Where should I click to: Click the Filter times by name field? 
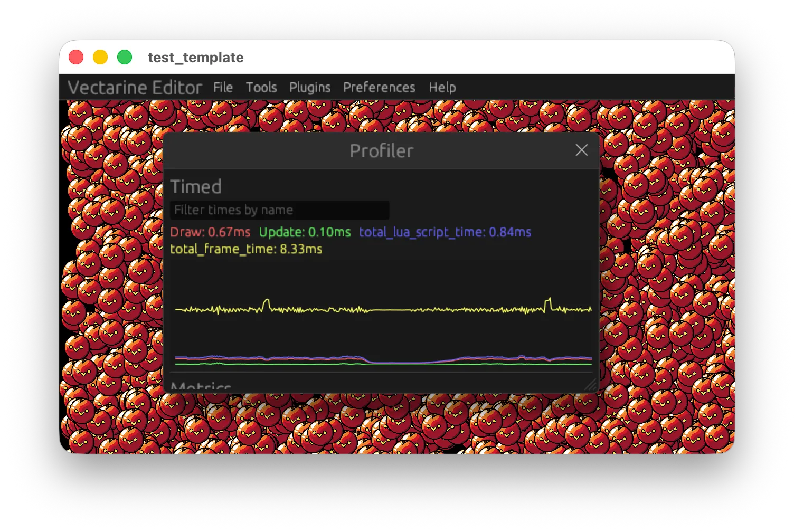tap(280, 210)
